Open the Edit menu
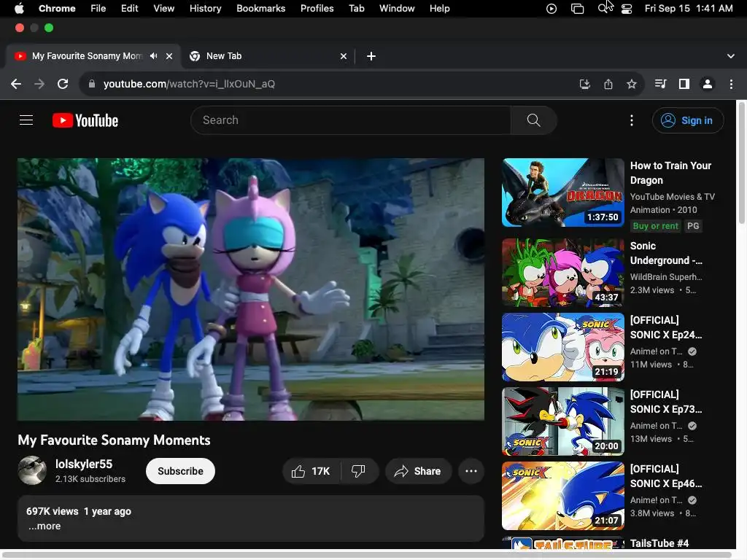 point(130,8)
